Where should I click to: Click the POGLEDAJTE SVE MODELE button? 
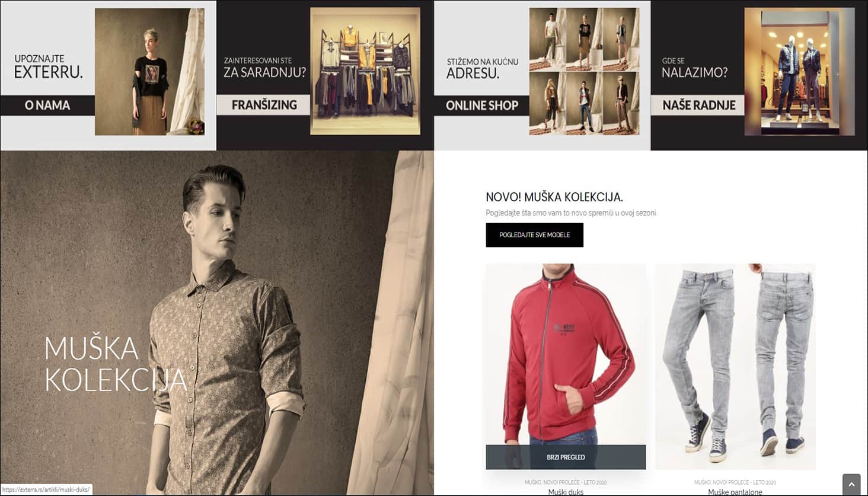(534, 235)
